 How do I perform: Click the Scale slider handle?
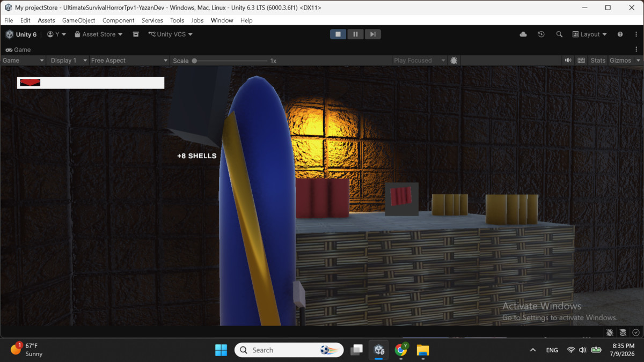click(x=194, y=61)
